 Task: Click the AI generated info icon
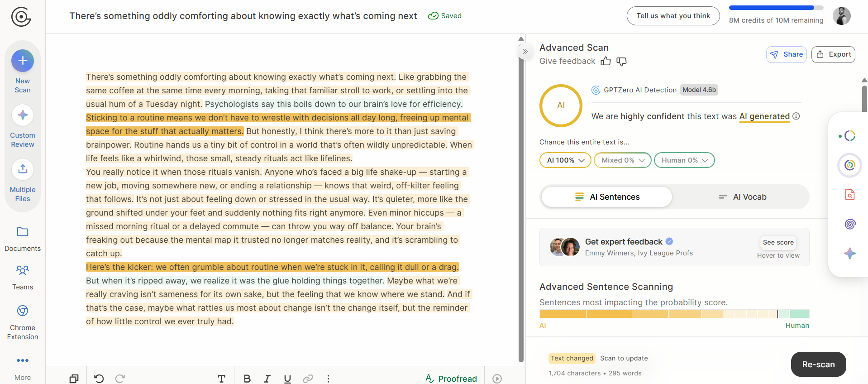(x=796, y=116)
